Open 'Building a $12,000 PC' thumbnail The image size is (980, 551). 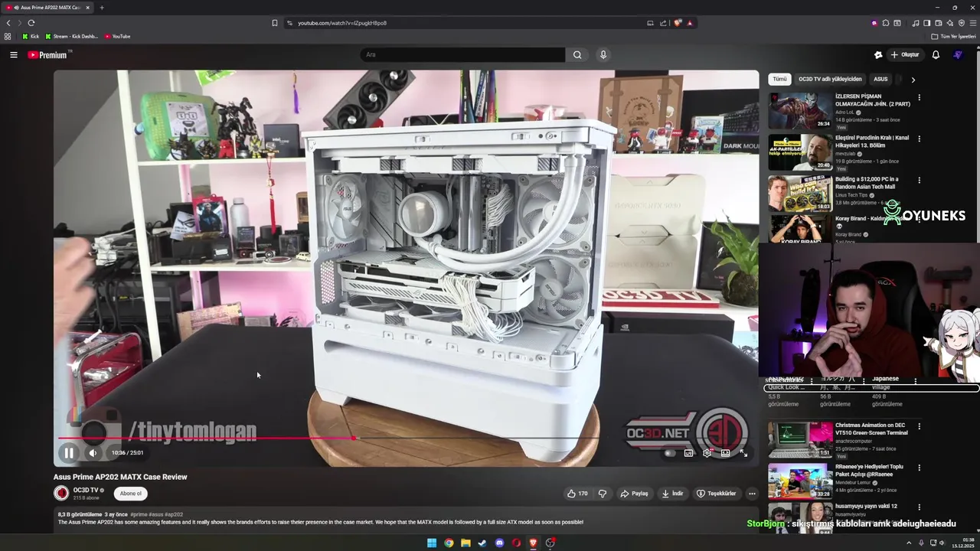pos(800,194)
